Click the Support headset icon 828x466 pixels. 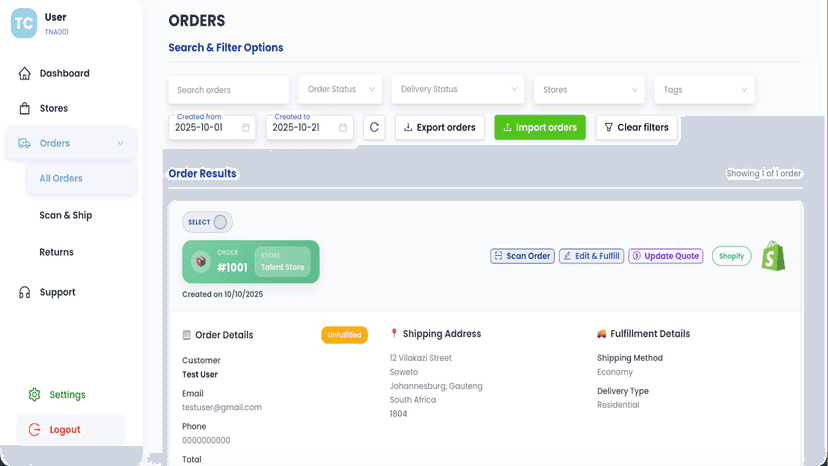point(24,292)
